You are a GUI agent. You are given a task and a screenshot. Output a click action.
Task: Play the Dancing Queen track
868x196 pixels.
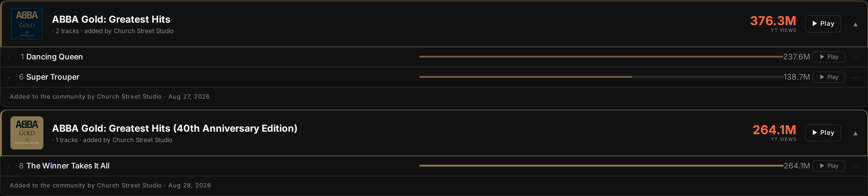(829, 57)
